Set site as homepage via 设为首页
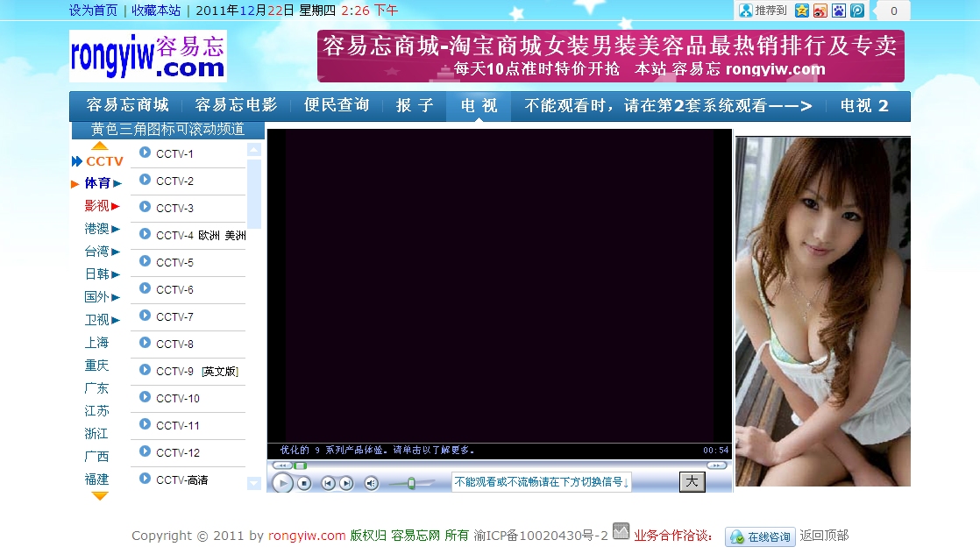Image resolution: width=980 pixels, height=554 pixels. tap(93, 11)
